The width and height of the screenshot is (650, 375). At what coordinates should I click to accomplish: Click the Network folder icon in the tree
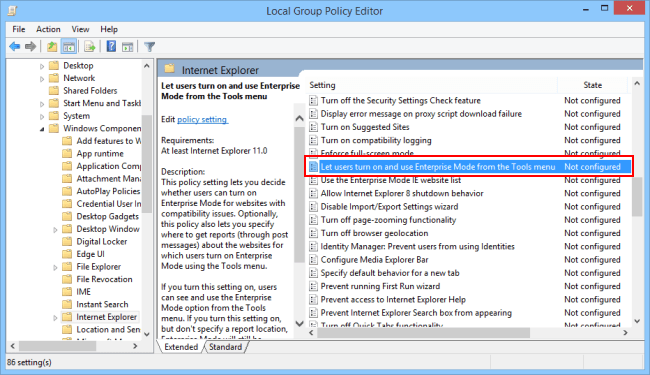(x=54, y=78)
